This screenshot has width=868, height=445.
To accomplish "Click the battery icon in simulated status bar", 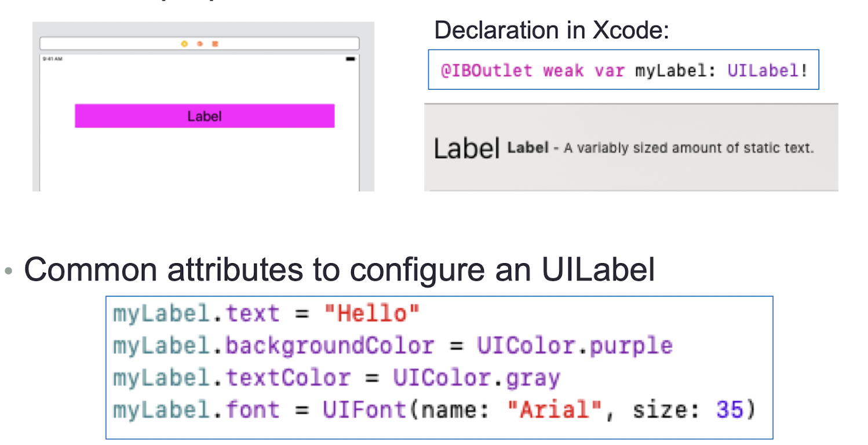I will pyautogui.click(x=351, y=59).
